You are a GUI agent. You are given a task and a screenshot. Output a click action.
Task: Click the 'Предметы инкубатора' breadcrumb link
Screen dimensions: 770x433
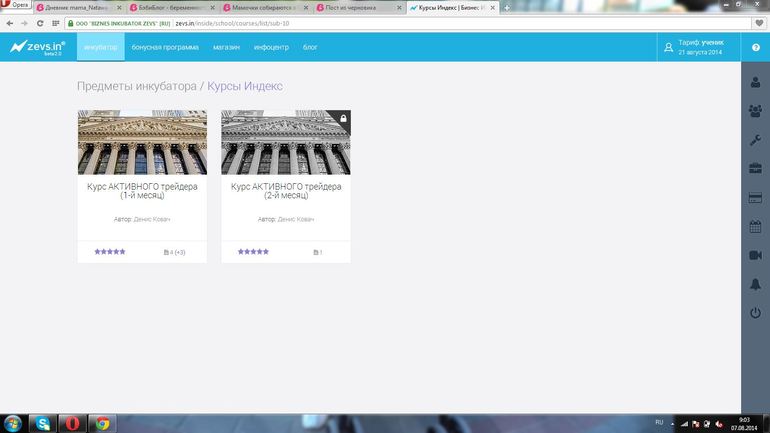(x=136, y=86)
